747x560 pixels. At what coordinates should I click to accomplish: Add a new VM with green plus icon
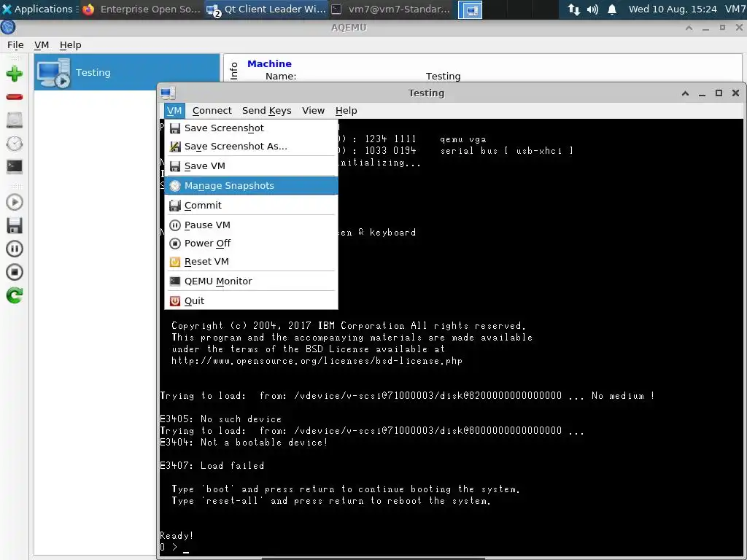(x=15, y=74)
